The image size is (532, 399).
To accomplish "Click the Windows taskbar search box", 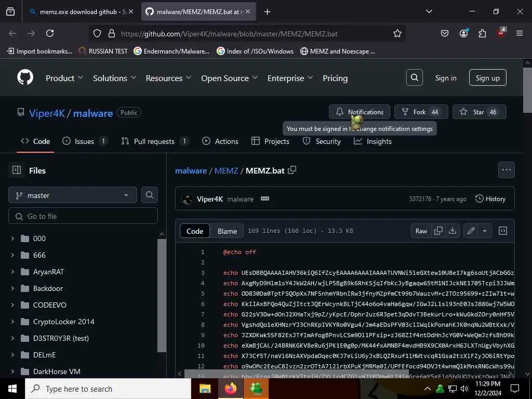I will (x=108, y=389).
